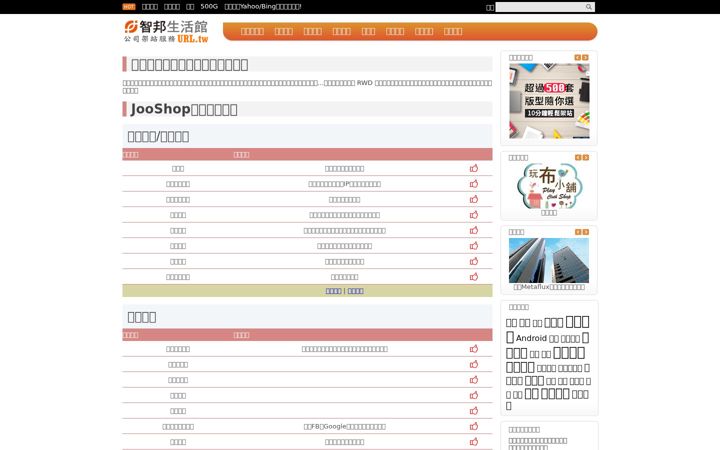The image size is (720, 450).
Task: Click thumbs-up icon in second table's first row
Action: pyautogui.click(x=474, y=349)
